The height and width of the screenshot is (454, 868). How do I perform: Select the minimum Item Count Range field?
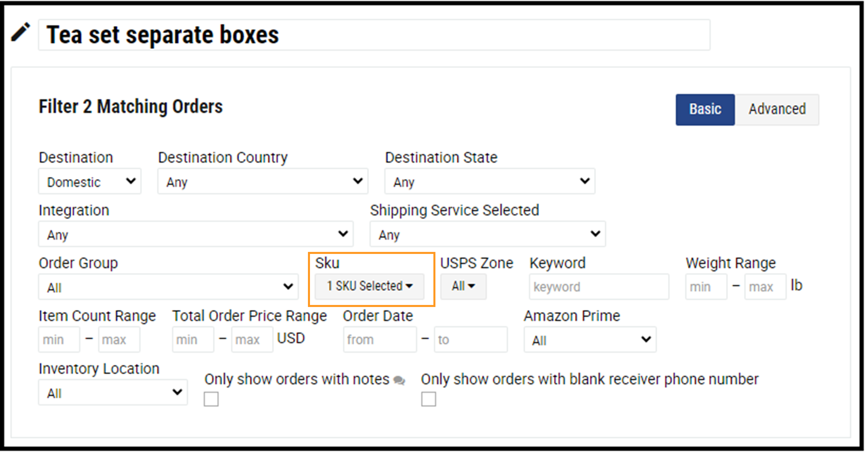(x=57, y=338)
